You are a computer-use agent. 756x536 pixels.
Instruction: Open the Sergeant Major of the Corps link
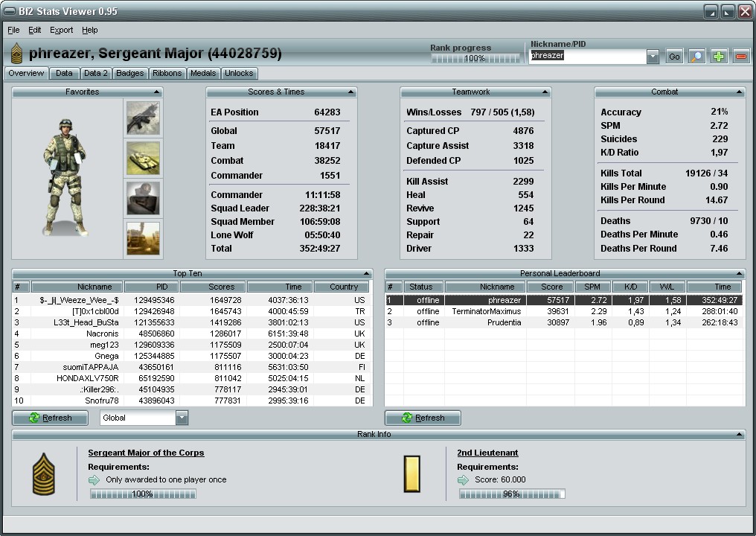(x=146, y=453)
